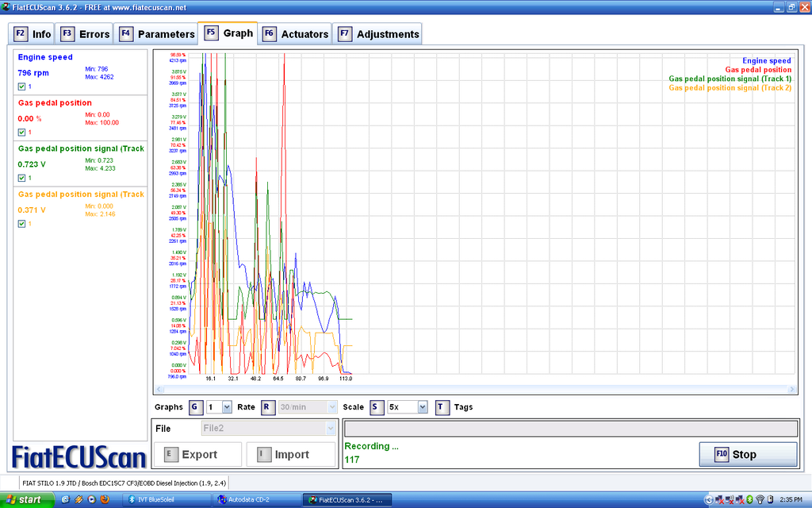Open the F2 Info tab

click(32, 34)
